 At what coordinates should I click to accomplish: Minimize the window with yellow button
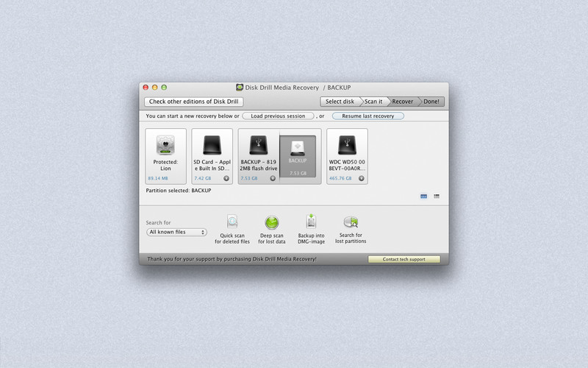(x=155, y=88)
